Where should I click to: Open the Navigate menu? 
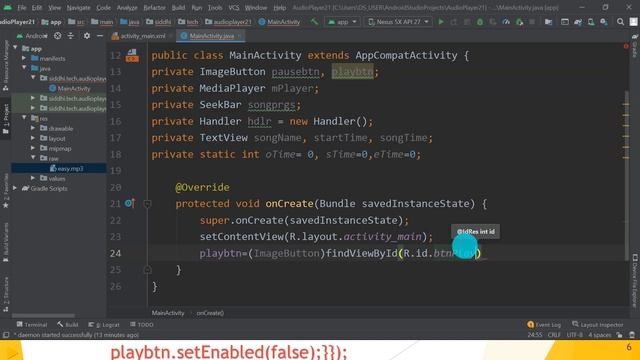coord(78,8)
